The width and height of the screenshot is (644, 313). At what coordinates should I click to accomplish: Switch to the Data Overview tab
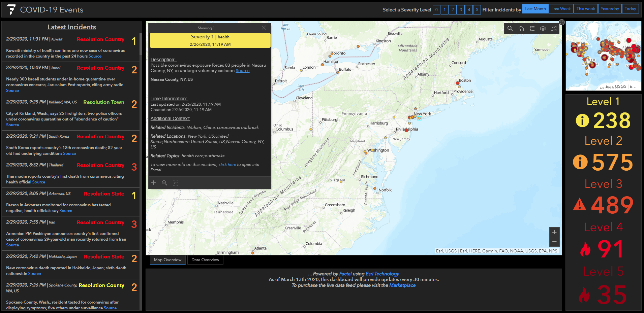[x=205, y=259]
